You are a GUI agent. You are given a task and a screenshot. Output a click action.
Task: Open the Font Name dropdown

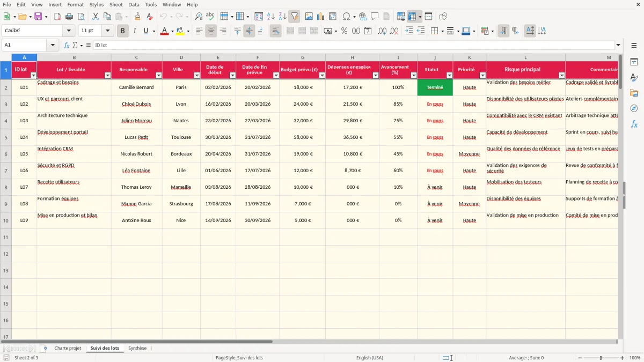pos(69,31)
